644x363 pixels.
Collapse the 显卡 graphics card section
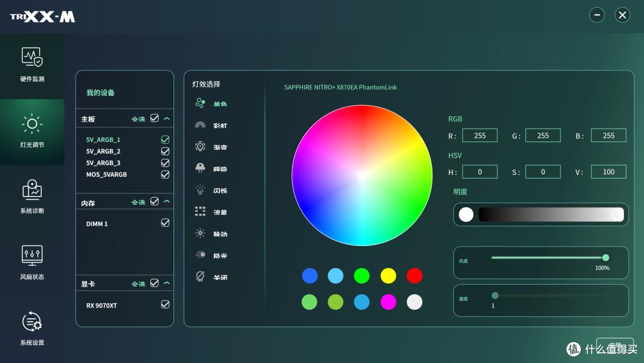(167, 283)
